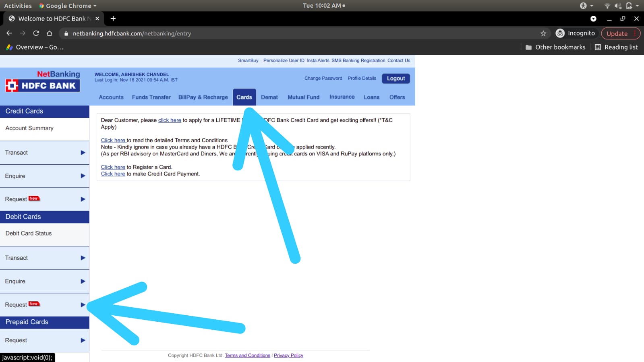This screenshot has width=644, height=362.
Task: Open footer Terms and Conditions link
Action: click(248, 356)
